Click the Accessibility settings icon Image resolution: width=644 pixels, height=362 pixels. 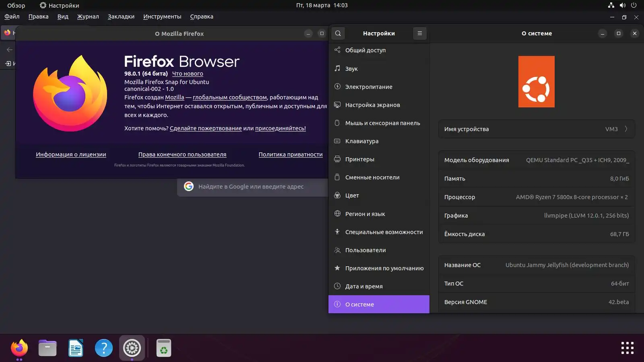[337, 232]
